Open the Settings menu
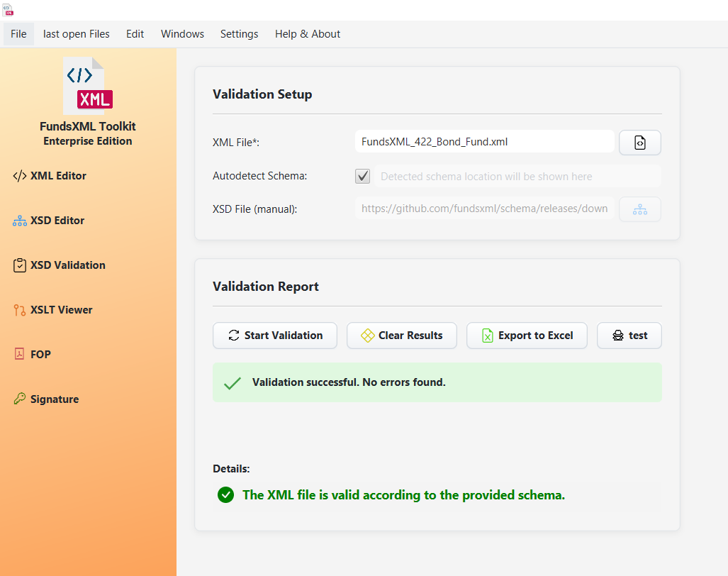This screenshot has width=728, height=576. tap(239, 34)
